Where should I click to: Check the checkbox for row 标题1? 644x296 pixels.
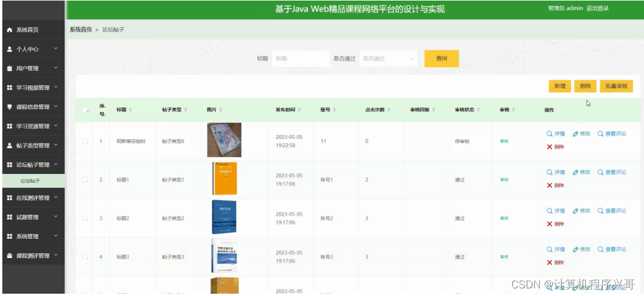(x=85, y=180)
